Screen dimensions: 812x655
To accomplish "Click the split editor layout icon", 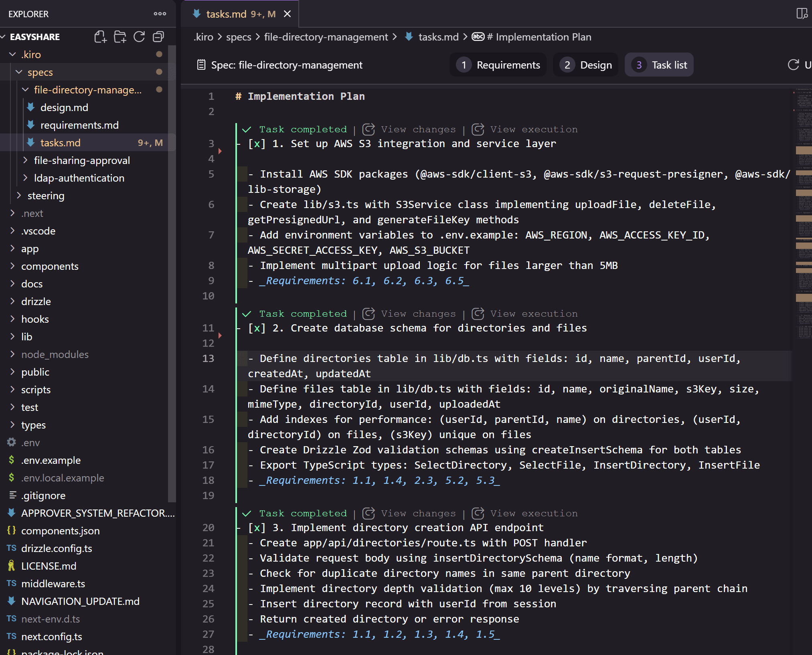I will tap(802, 14).
